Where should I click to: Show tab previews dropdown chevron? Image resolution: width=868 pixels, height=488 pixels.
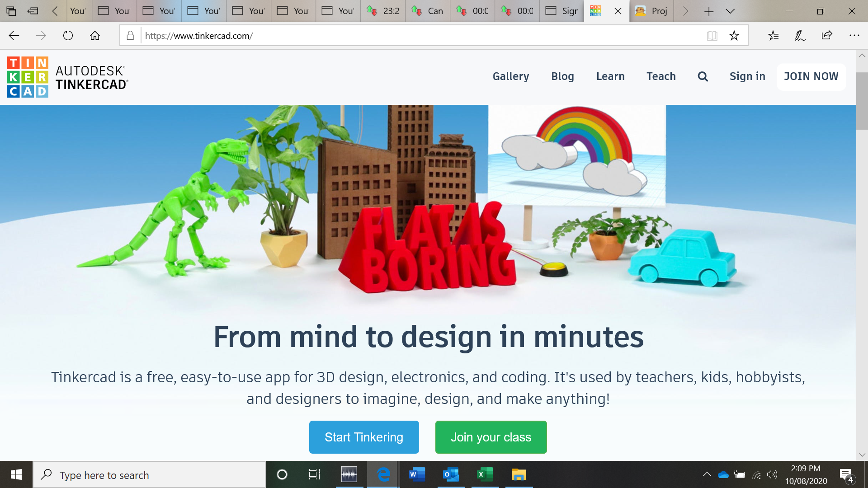(730, 11)
